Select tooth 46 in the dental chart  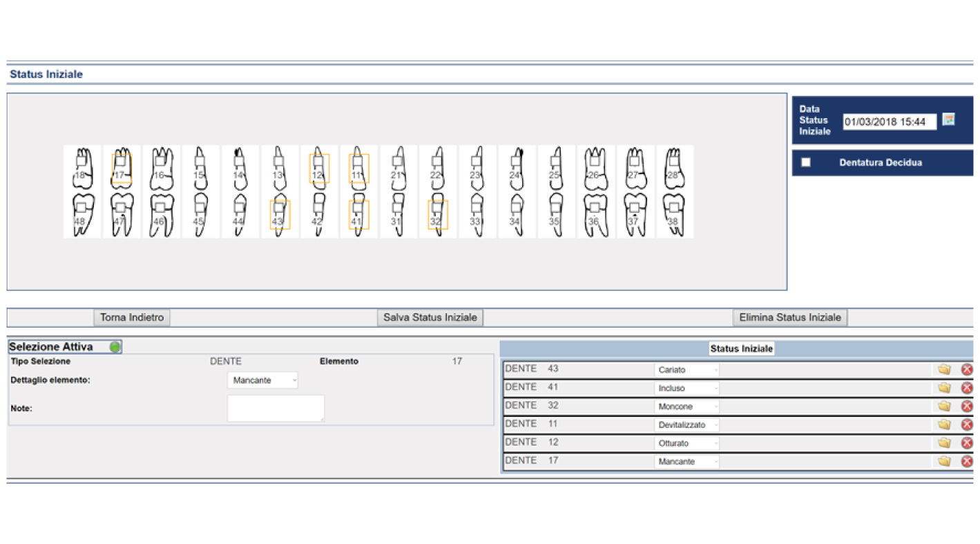[x=161, y=215]
